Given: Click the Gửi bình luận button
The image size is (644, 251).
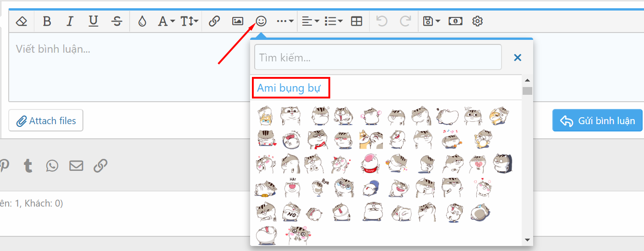Looking at the screenshot, I should click(x=597, y=120).
